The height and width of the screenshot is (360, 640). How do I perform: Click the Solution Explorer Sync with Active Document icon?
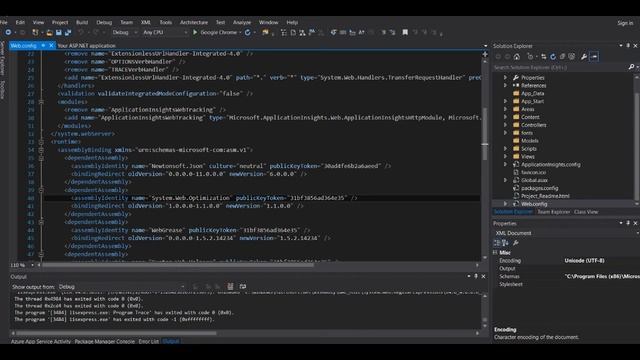(x=543, y=57)
